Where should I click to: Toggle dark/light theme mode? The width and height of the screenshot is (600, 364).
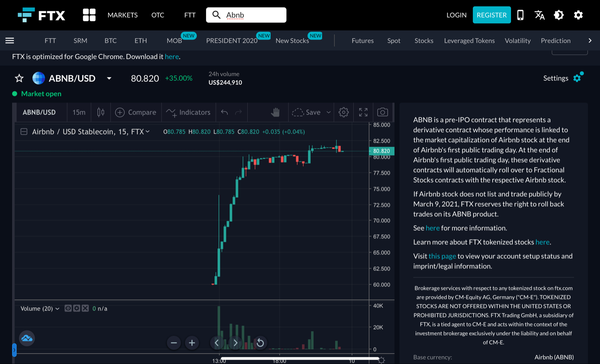pos(558,15)
